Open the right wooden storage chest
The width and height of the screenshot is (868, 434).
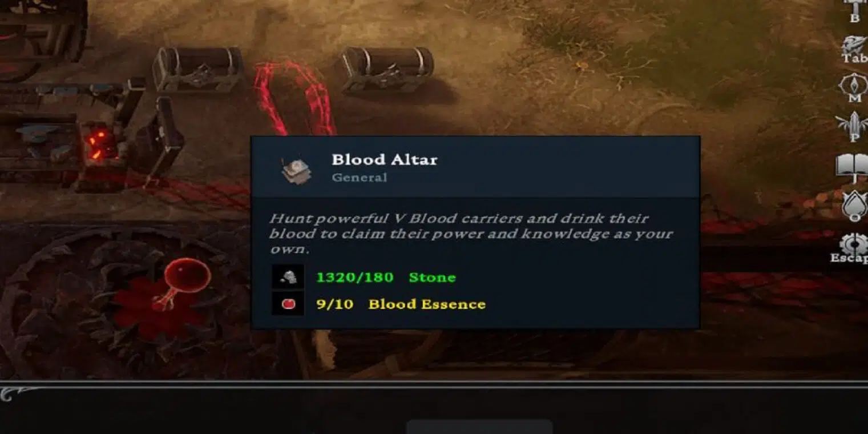(387, 69)
